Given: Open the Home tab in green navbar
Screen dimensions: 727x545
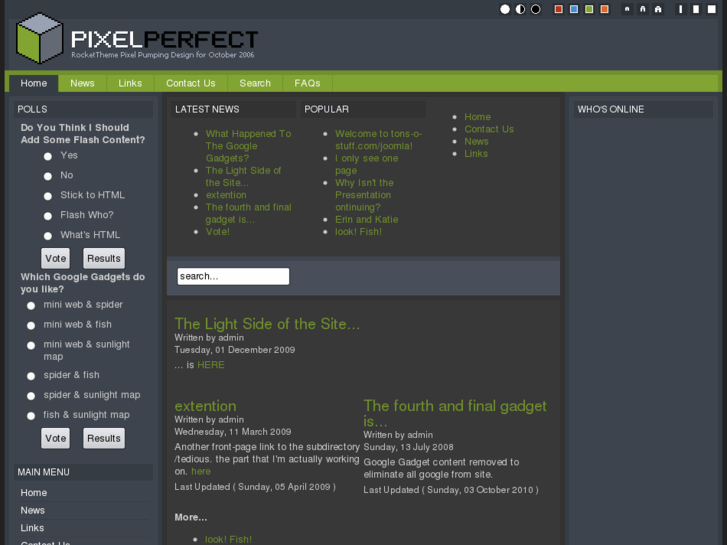Looking at the screenshot, I should click(34, 83).
